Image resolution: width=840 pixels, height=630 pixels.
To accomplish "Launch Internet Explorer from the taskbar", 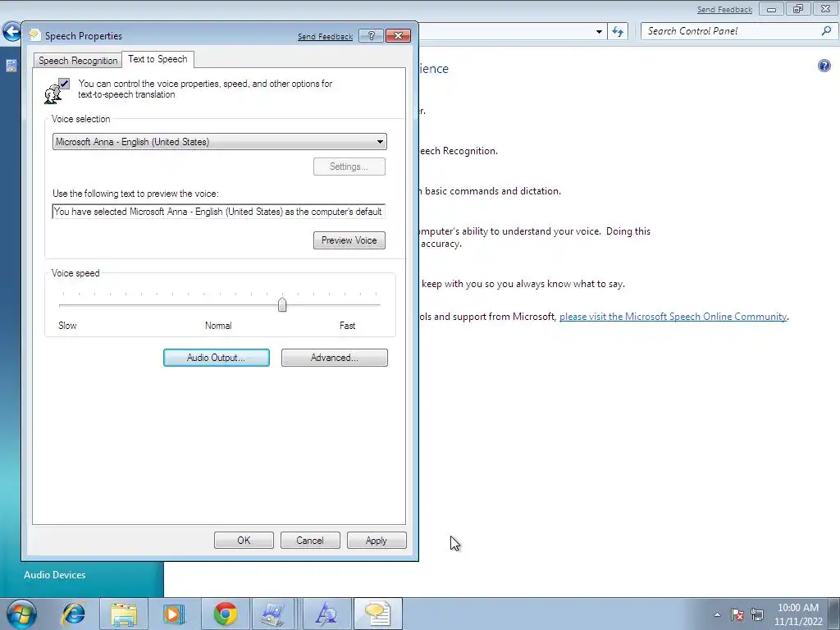I will (x=73, y=614).
